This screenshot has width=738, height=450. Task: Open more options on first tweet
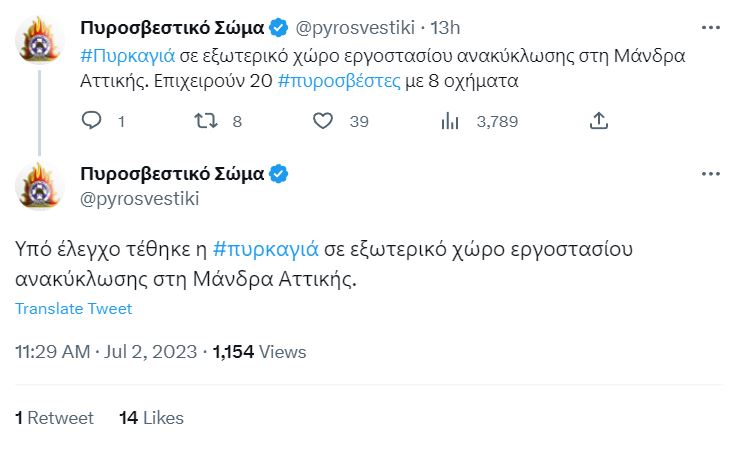coord(710,26)
